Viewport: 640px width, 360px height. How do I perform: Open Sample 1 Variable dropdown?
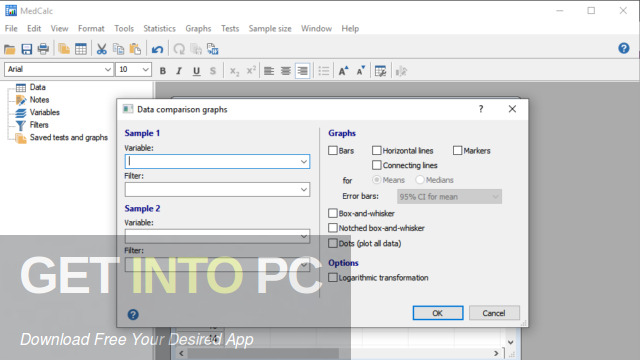pyautogui.click(x=304, y=162)
